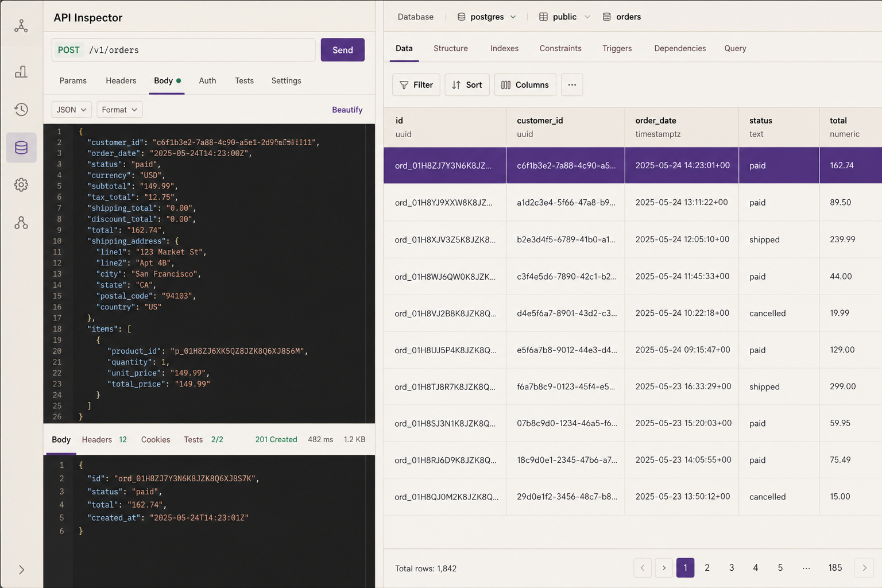Switch to the Params tab
The width and height of the screenshot is (882, 588).
73,80
